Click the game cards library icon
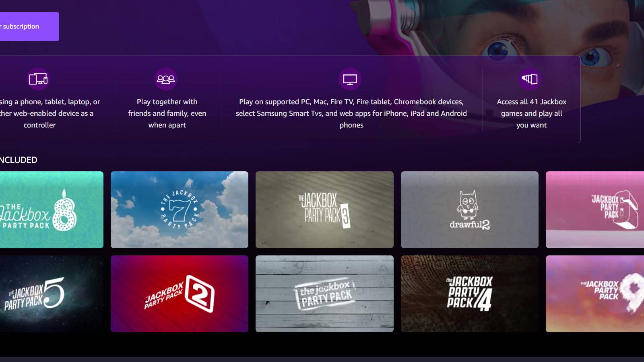The image size is (644, 362). (530, 79)
